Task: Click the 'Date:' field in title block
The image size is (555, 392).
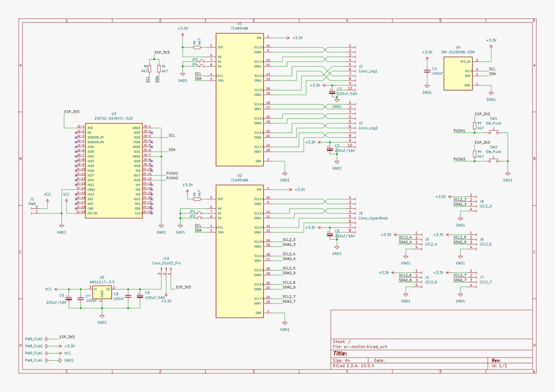Action: coord(379,360)
